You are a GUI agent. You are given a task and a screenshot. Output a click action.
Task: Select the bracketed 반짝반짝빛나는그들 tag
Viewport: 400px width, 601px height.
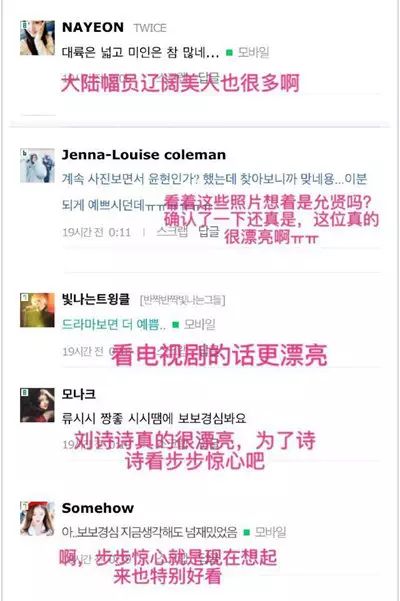pos(183,300)
